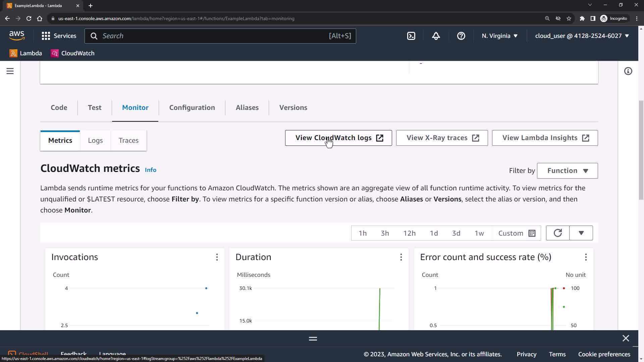Open the Invocations widget options menu

[x=217, y=257]
